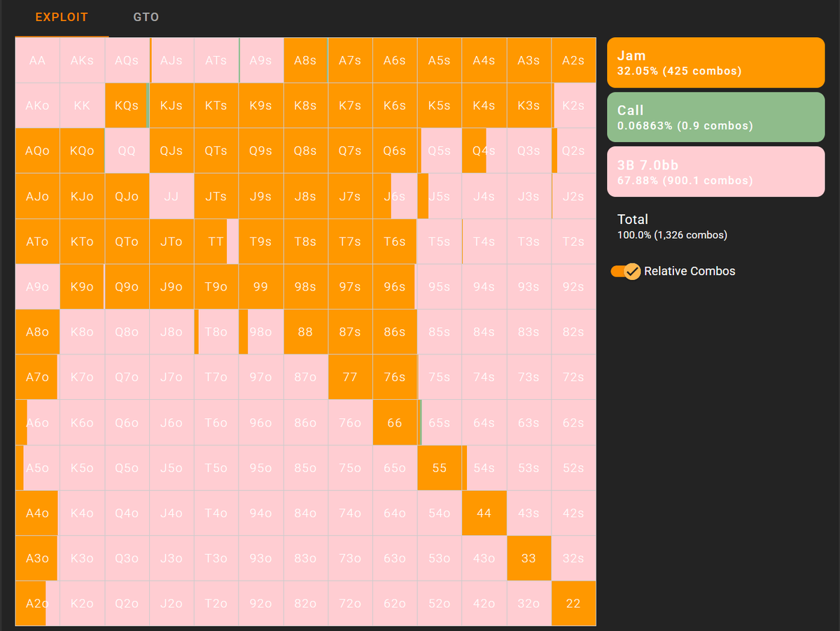Select the 54o hand cell
840x631 pixels.
(x=440, y=513)
